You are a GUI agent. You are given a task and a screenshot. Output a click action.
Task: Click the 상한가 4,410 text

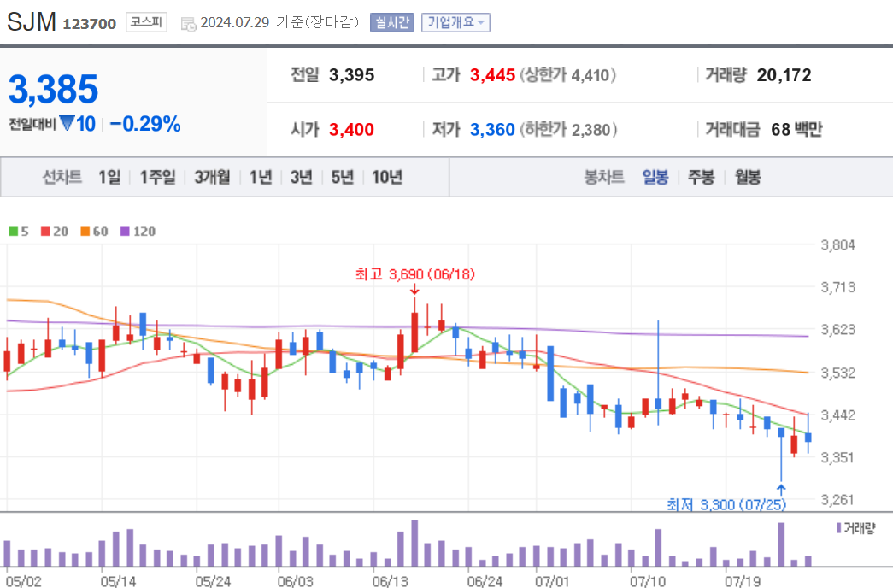point(567,74)
